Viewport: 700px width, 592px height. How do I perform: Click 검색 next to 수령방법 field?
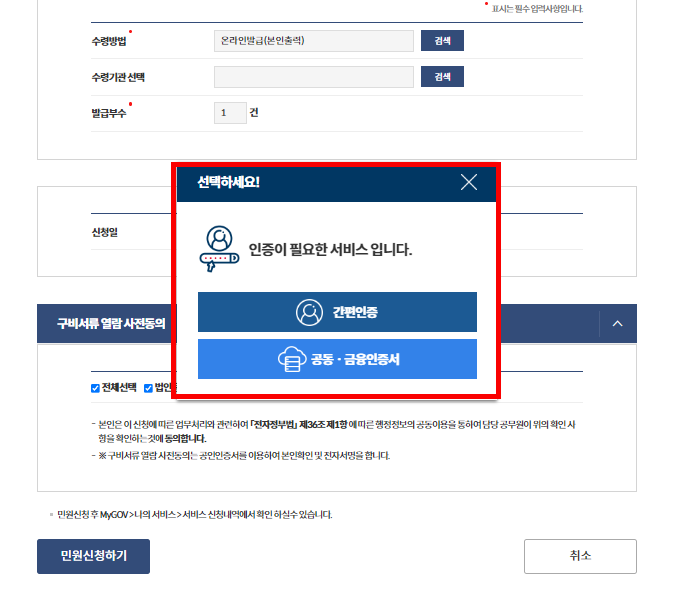442,41
